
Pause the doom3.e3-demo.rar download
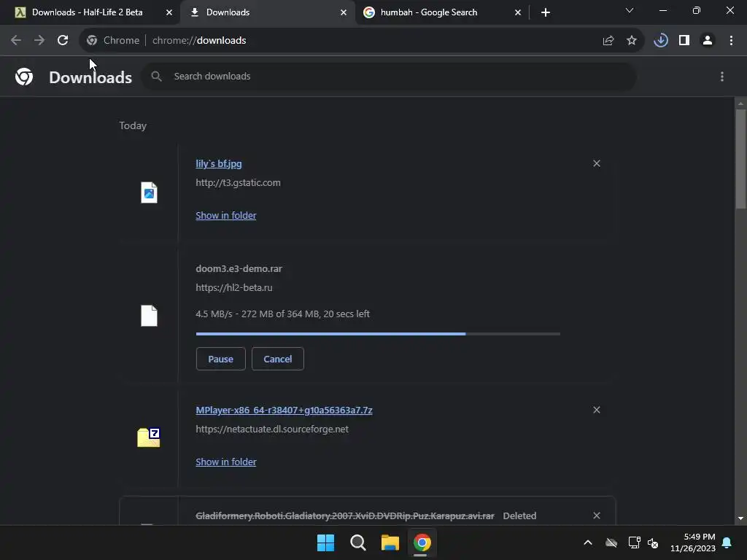coord(220,359)
